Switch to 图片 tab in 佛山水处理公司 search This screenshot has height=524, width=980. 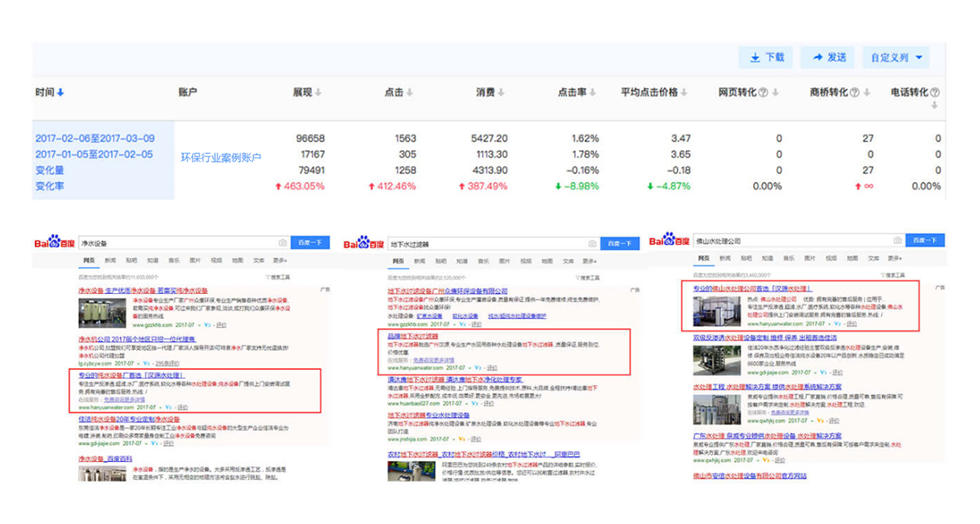coord(808,258)
